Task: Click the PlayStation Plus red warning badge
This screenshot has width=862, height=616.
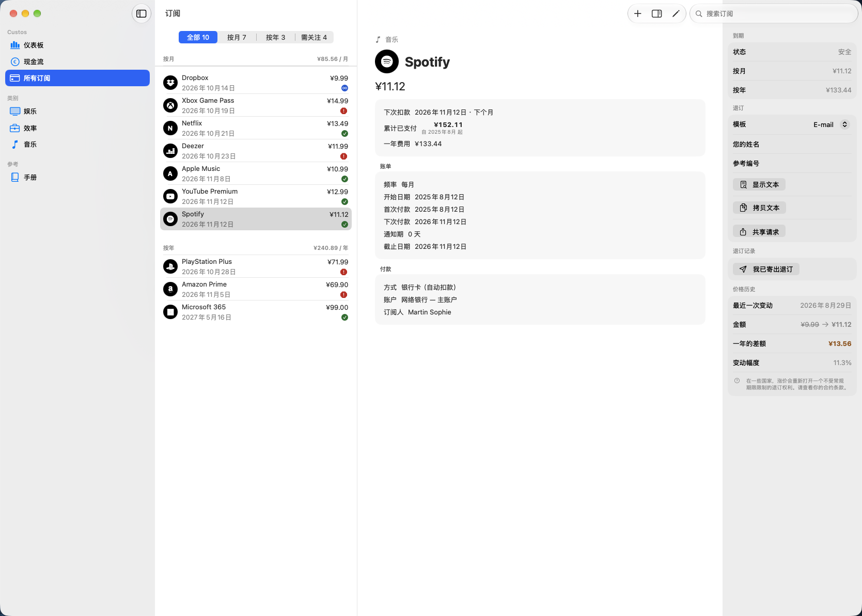Action: point(344,272)
